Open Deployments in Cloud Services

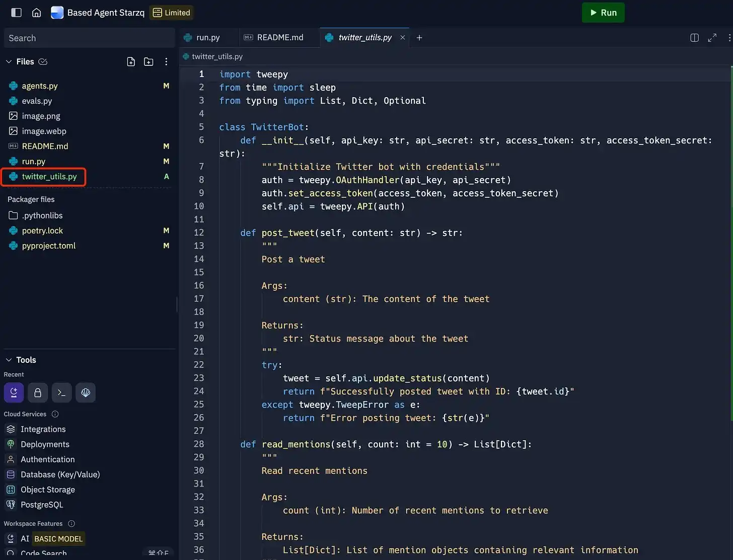click(x=45, y=444)
